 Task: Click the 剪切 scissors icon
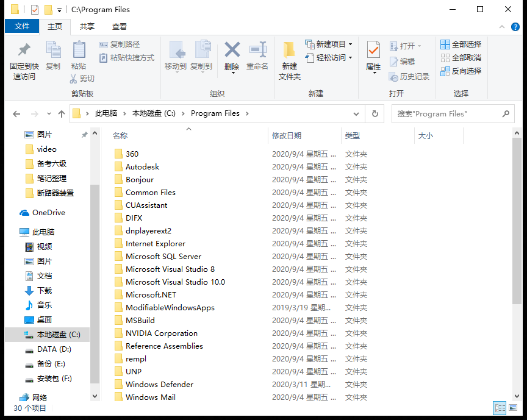(73, 79)
